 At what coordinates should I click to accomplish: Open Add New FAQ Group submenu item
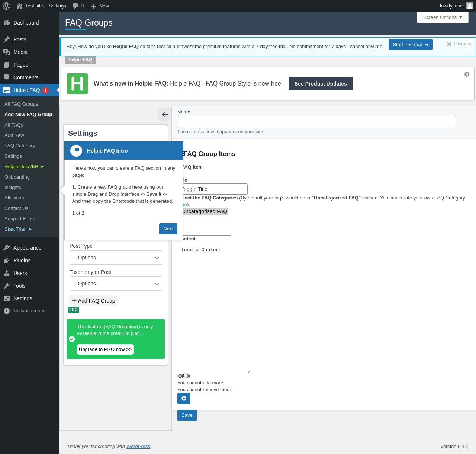(28, 115)
